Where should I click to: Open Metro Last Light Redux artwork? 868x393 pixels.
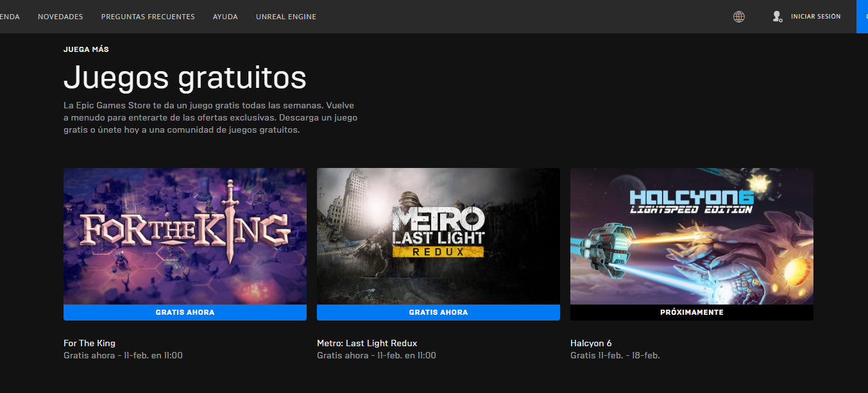[438, 236]
